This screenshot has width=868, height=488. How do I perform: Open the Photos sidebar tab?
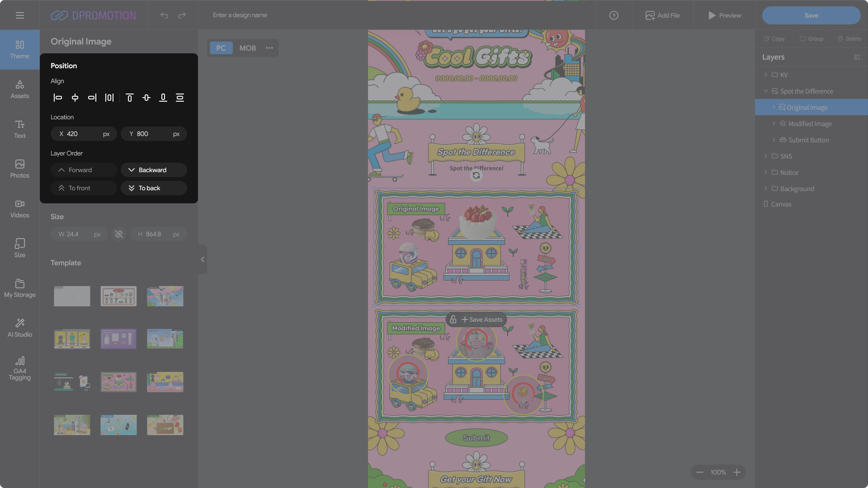click(x=20, y=169)
